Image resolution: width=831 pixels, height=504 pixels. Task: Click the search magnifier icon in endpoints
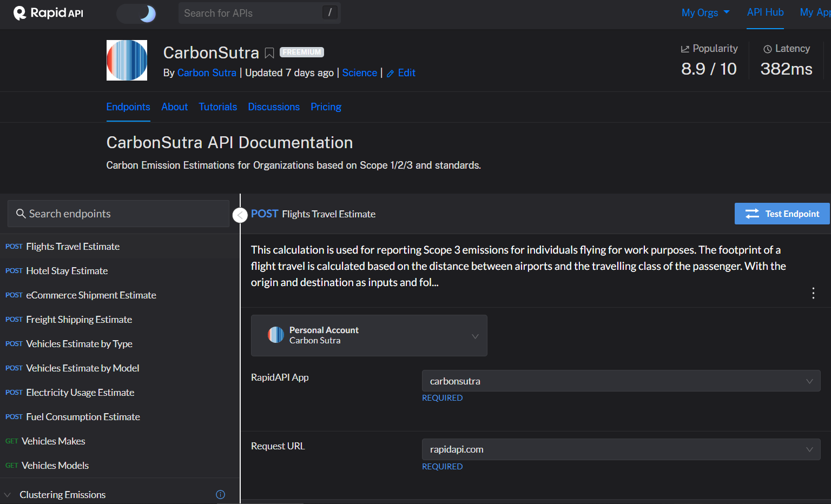(21, 214)
